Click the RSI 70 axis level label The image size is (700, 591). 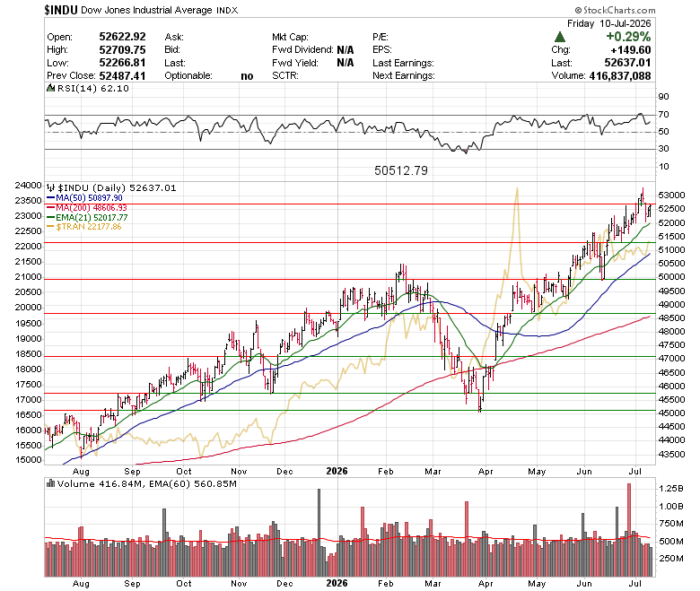(663, 115)
